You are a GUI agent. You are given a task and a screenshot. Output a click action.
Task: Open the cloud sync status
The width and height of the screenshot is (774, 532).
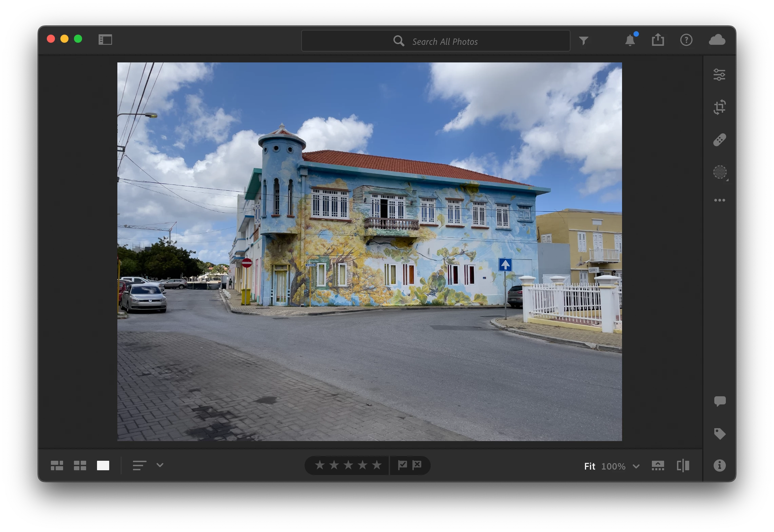pyautogui.click(x=717, y=40)
